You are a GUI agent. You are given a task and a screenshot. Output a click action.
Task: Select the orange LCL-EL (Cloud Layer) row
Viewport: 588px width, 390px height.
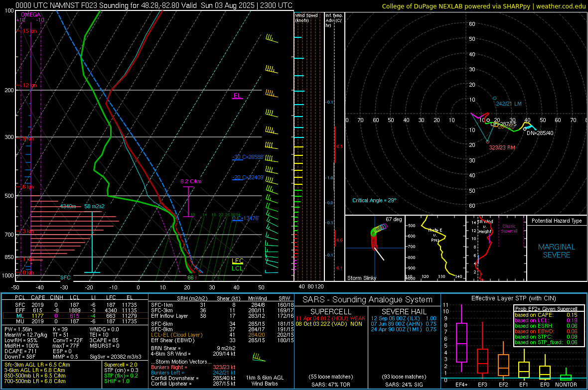(222, 335)
